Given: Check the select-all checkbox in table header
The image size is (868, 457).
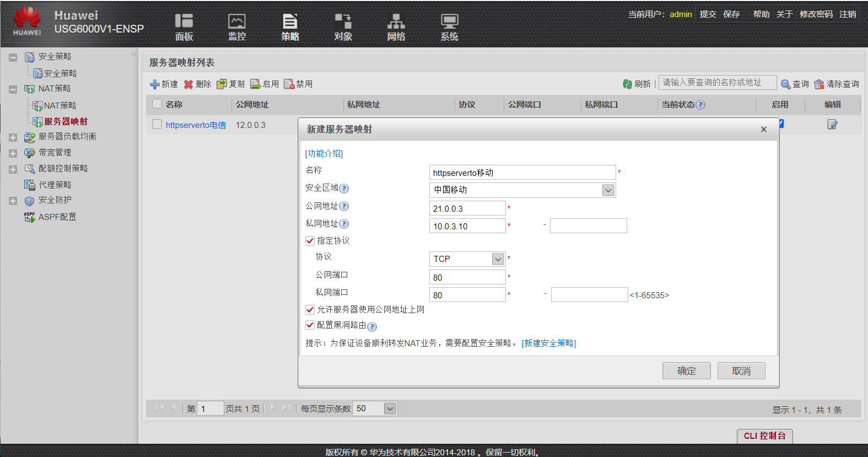Looking at the screenshot, I should coord(157,104).
